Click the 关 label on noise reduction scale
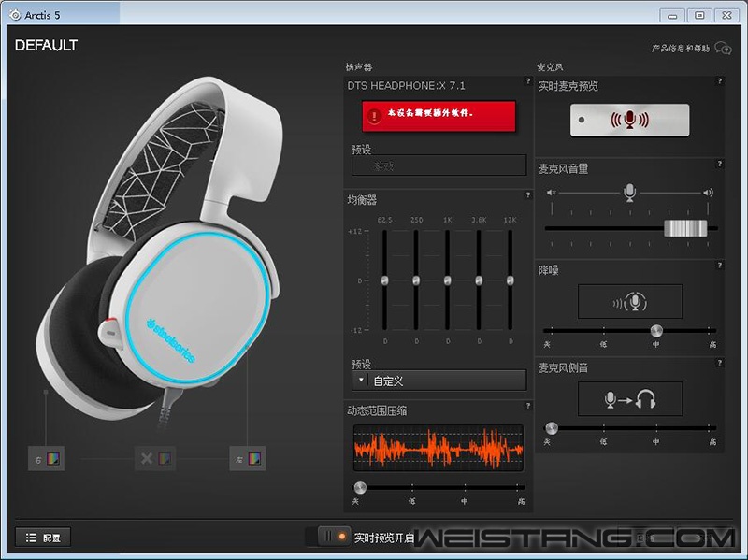The image size is (748, 560). [x=547, y=344]
